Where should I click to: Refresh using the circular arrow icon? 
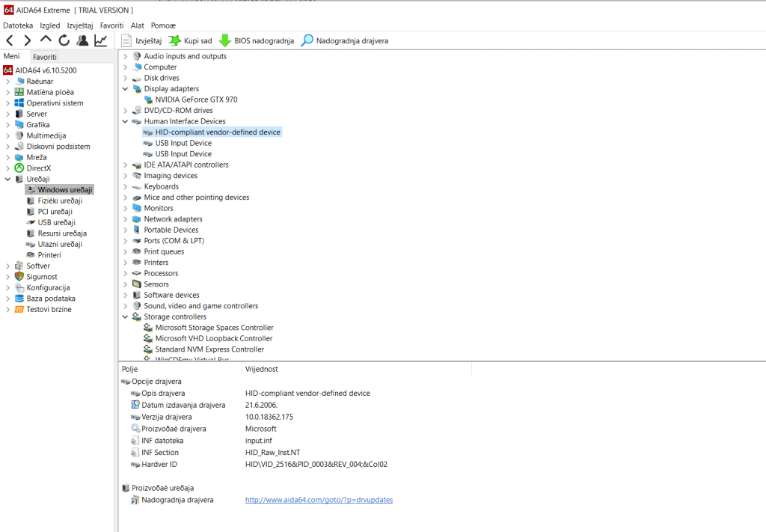(x=64, y=40)
